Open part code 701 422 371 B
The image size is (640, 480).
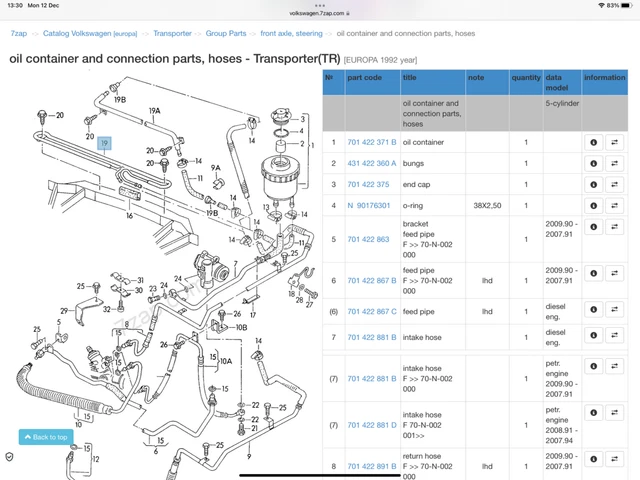pos(372,142)
